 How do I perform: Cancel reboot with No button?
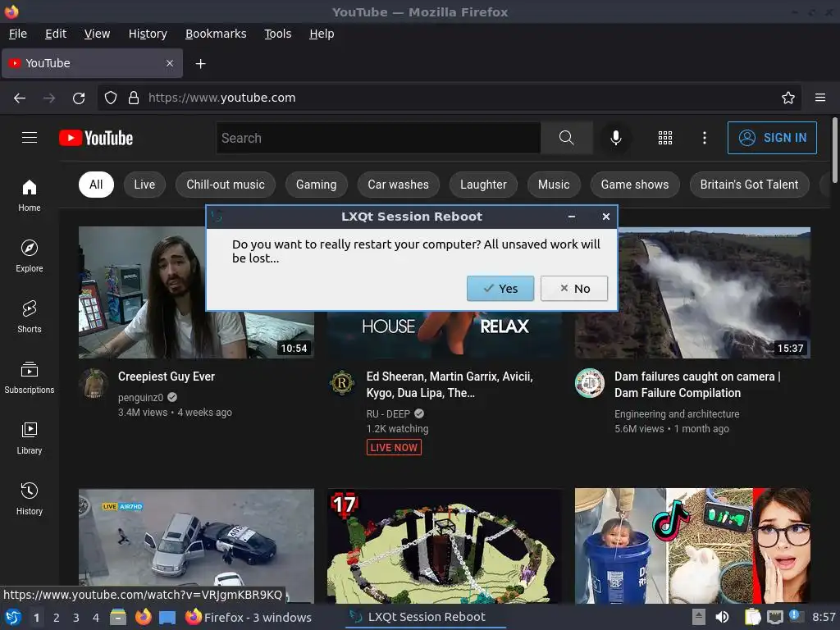(x=573, y=288)
